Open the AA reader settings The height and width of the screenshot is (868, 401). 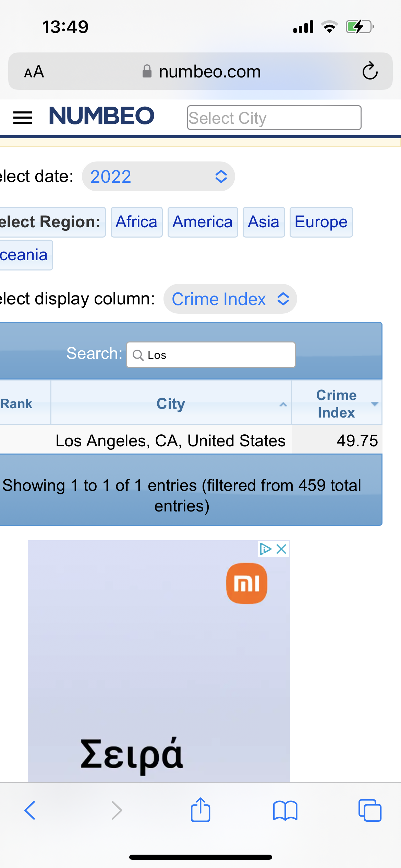(34, 72)
